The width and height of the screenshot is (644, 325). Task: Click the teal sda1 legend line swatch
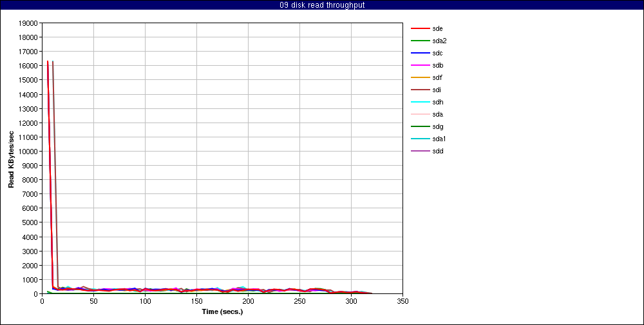click(420, 139)
